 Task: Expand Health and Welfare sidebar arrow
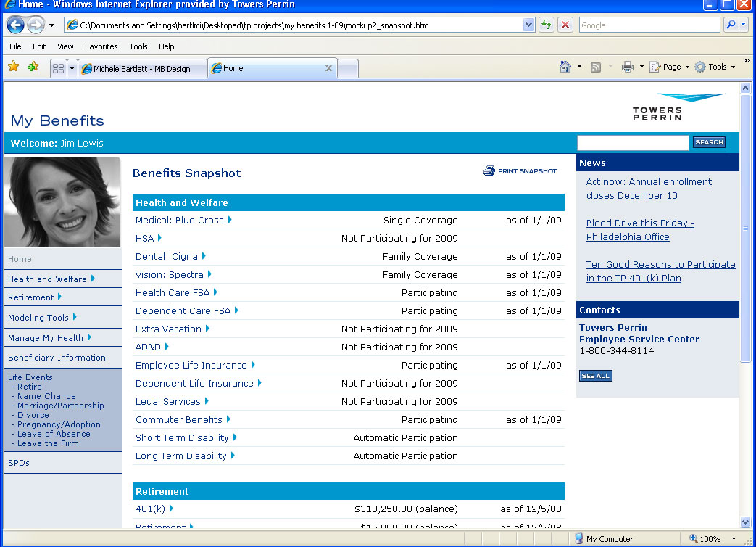[x=93, y=279]
